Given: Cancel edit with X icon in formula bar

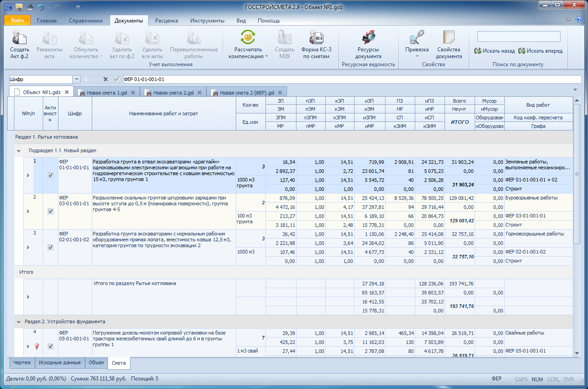Looking at the screenshot, I should 105,79.
